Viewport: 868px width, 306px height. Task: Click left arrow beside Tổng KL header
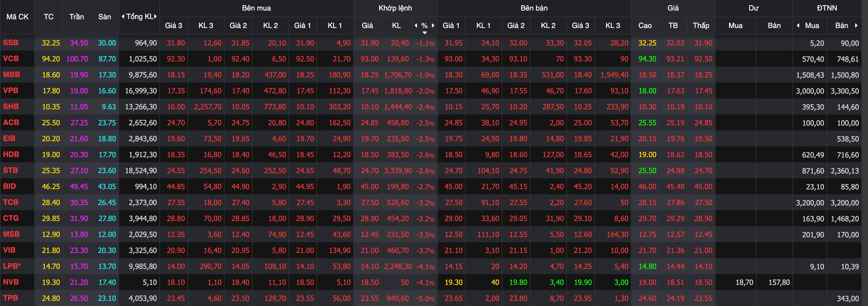click(x=123, y=17)
